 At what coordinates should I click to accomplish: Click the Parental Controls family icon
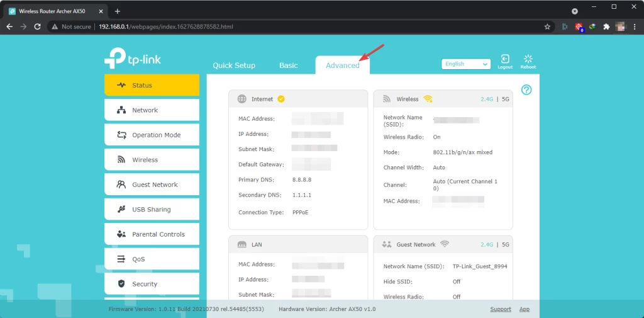click(x=121, y=234)
